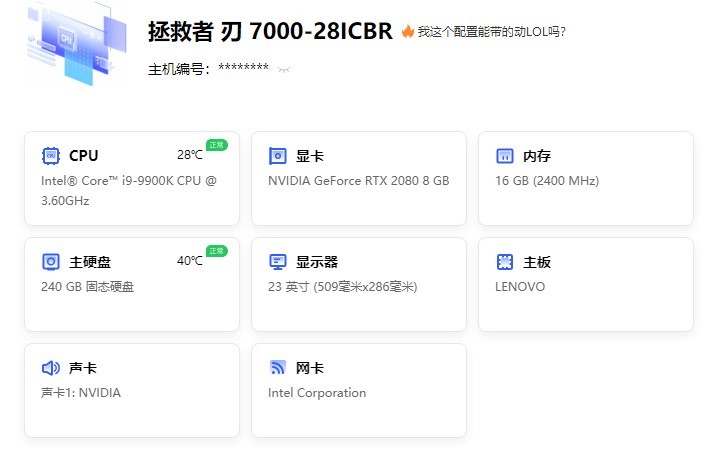Click the '主板' card heading
The image size is (717, 449).
(x=537, y=262)
